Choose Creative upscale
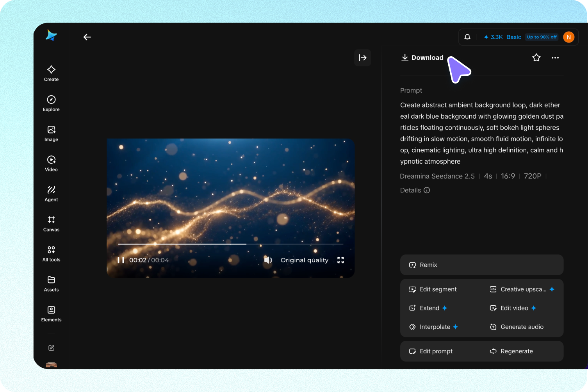The image size is (588, 392). tap(522, 289)
